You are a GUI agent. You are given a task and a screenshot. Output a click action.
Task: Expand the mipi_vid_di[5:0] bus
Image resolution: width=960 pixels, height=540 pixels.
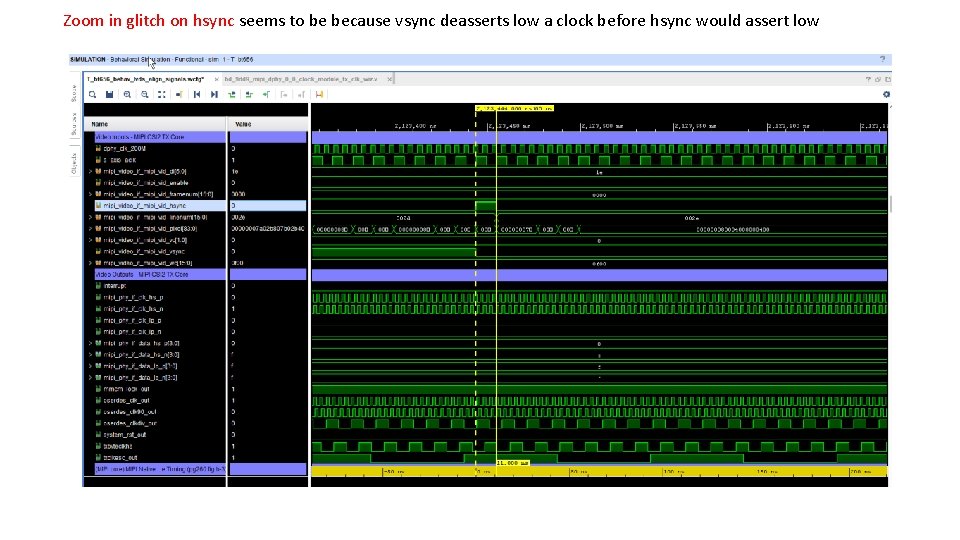point(91,171)
